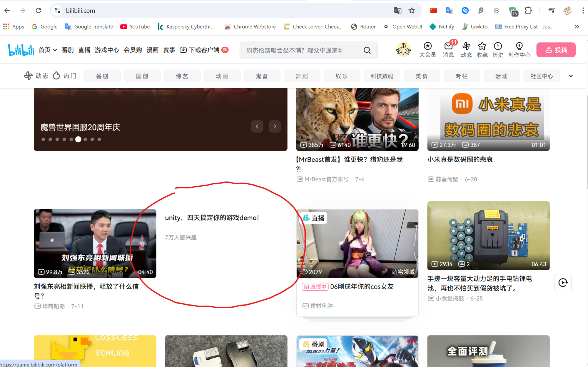Reload the page
588x367 pixels.
pyautogui.click(x=39, y=11)
